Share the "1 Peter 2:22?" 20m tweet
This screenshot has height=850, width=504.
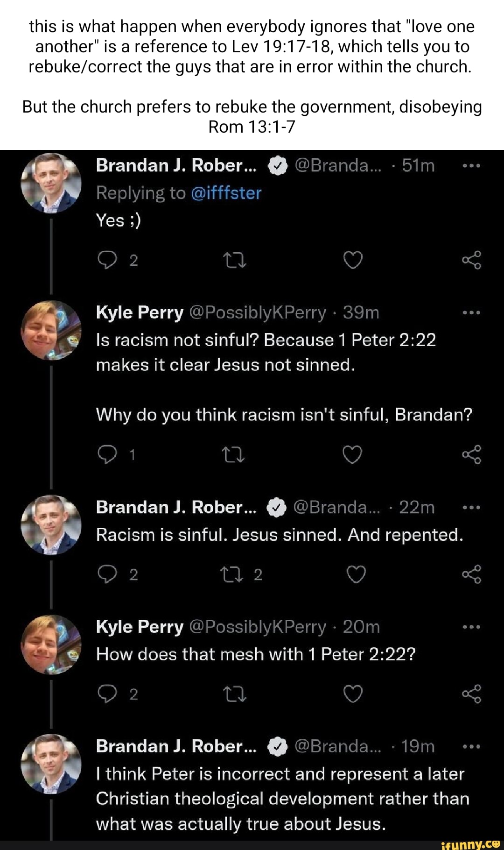click(x=471, y=694)
